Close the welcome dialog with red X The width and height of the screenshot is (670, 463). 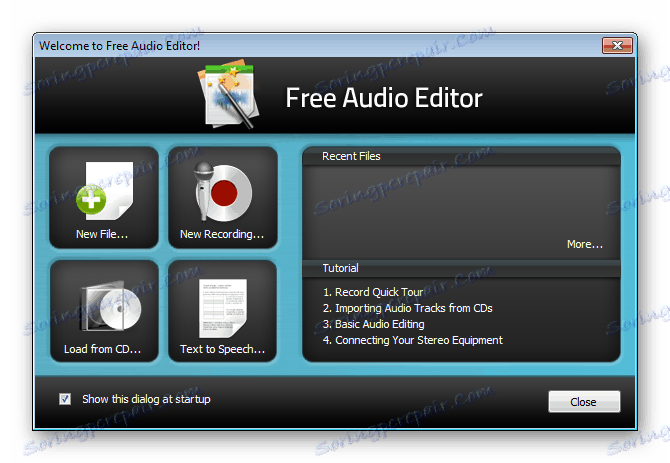pos(617,45)
